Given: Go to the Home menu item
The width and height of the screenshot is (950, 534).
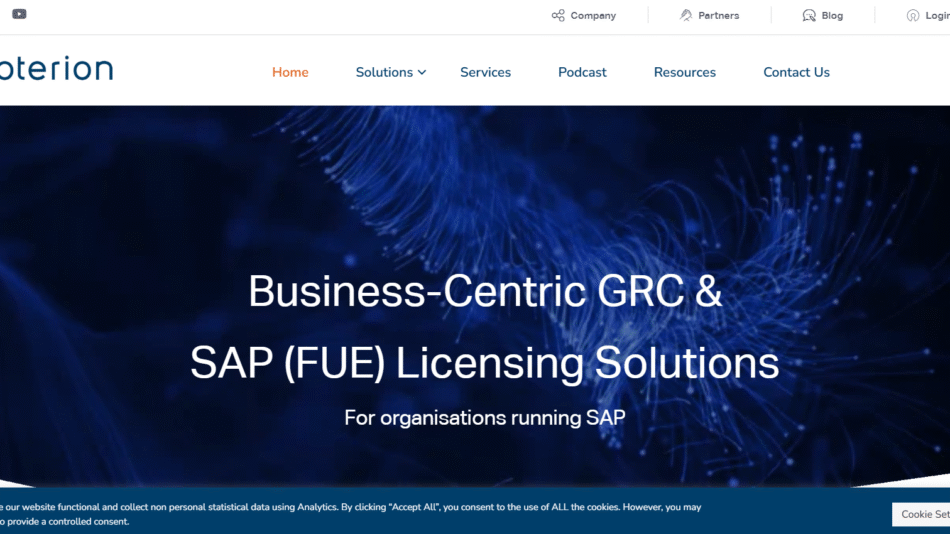Looking at the screenshot, I should 290,72.
